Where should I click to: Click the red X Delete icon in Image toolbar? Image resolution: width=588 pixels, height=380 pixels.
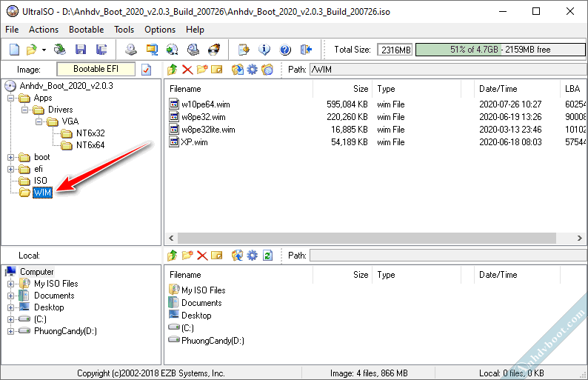187,70
